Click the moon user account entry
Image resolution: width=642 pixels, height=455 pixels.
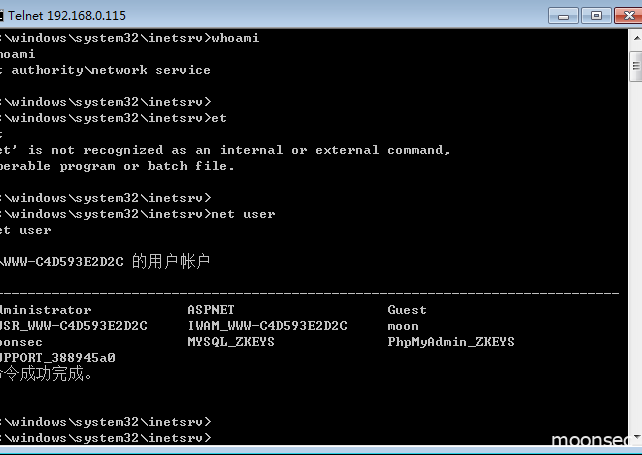coord(403,326)
